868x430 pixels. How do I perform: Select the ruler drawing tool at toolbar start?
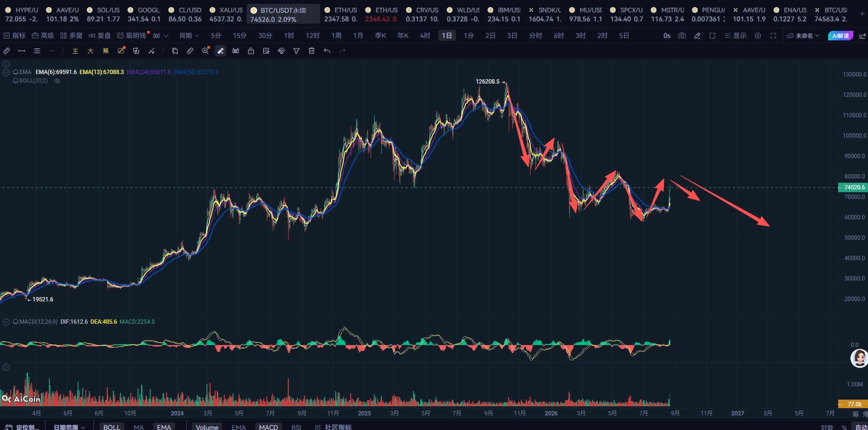coord(7,51)
